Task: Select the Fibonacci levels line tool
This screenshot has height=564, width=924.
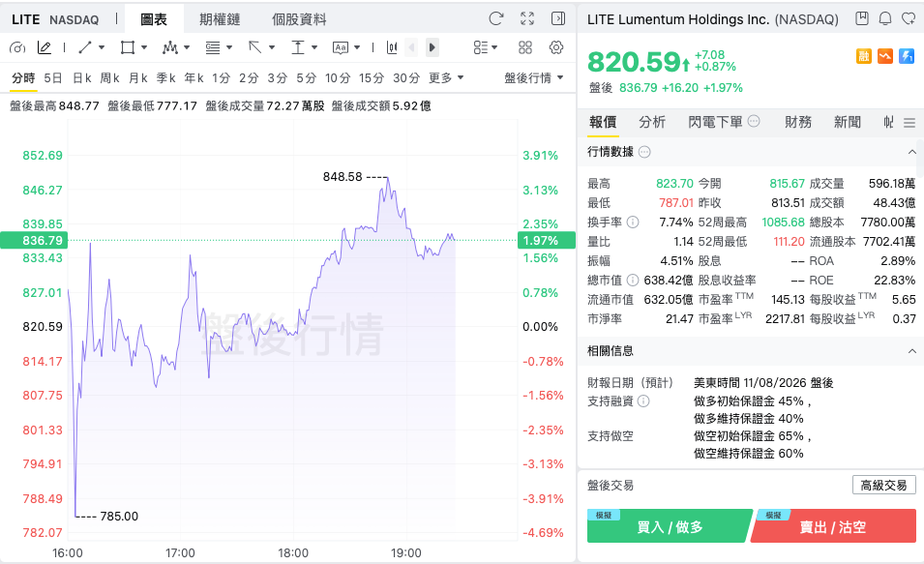Action: (x=213, y=47)
